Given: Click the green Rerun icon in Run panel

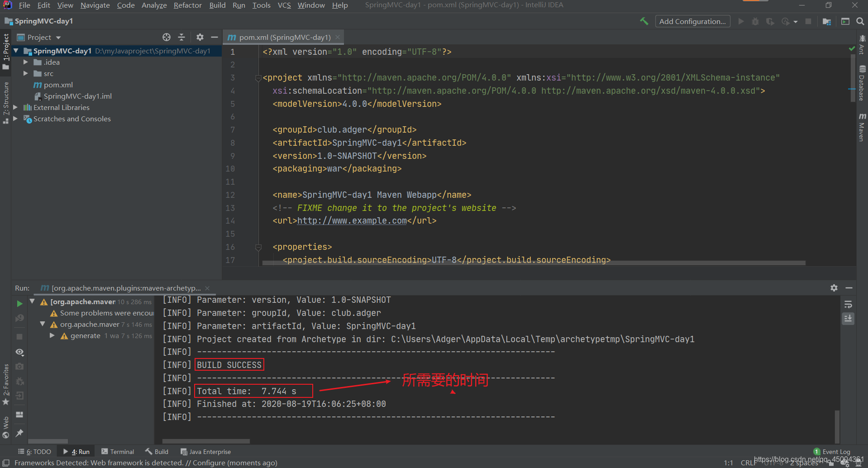Looking at the screenshot, I should (x=19, y=303).
